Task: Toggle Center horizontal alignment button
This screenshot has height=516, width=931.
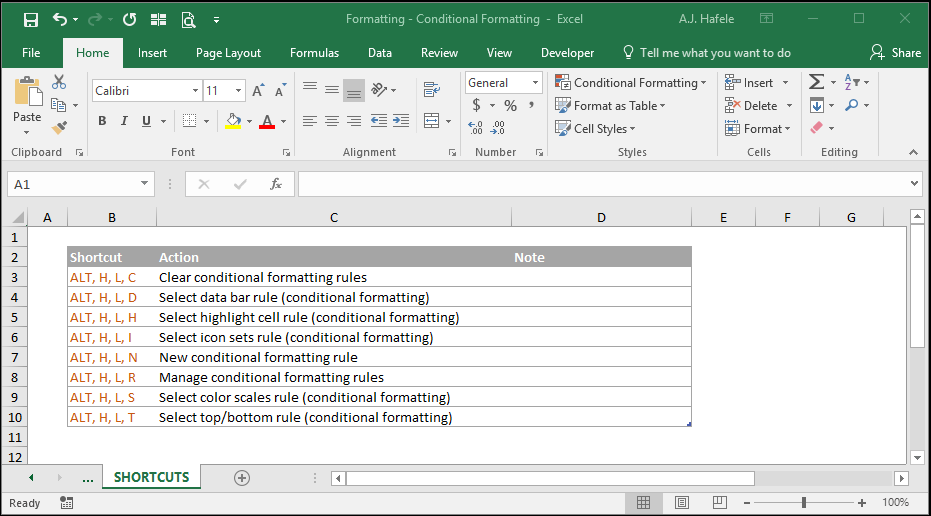Action: [332, 121]
